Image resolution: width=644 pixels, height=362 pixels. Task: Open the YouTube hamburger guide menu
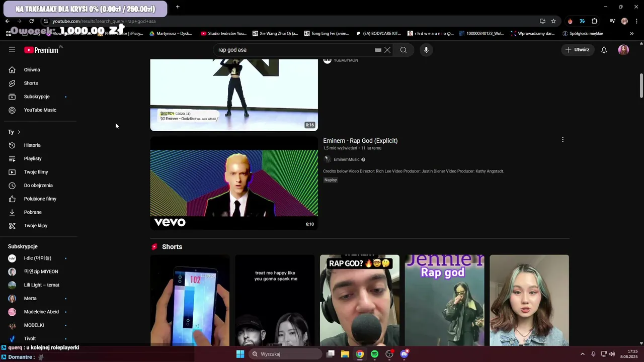[x=12, y=50]
